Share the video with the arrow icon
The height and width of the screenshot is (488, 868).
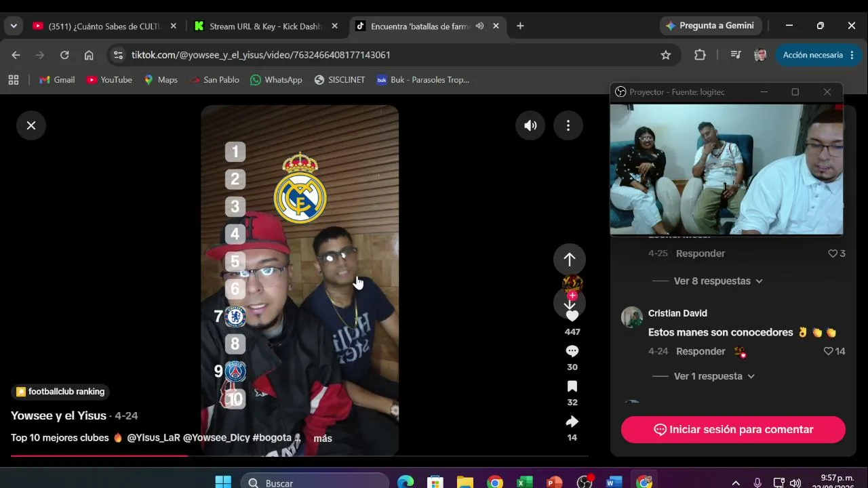(x=572, y=422)
